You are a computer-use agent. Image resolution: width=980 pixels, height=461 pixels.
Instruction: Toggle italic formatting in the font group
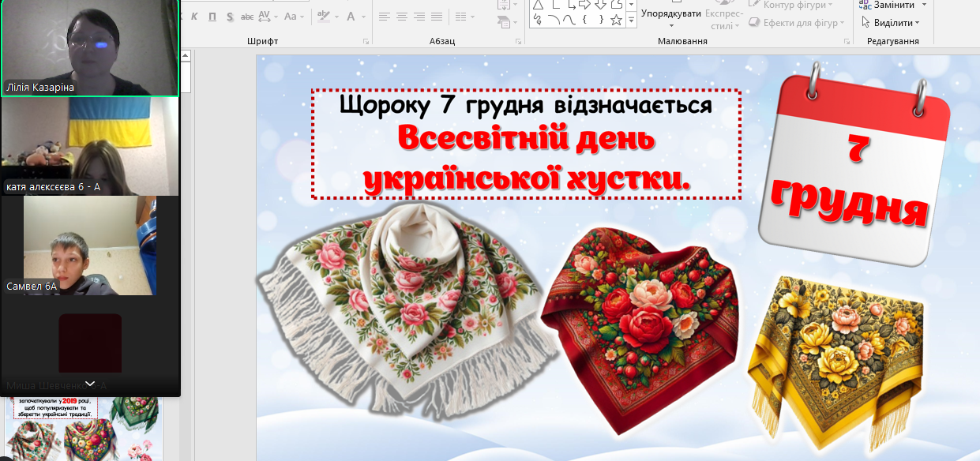195,17
